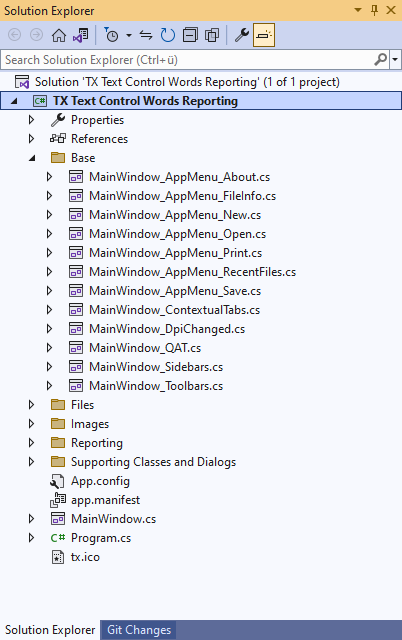
Task: Expand the MainWindow.cs node
Action: 31,519
